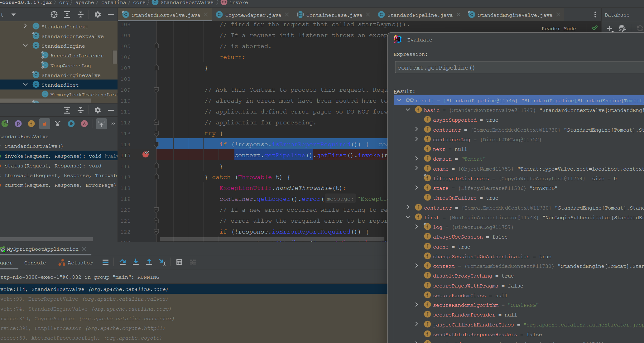Click Show Execution Point icon
Image resolution: width=644 pixels, height=343 pixels.
click(105, 262)
